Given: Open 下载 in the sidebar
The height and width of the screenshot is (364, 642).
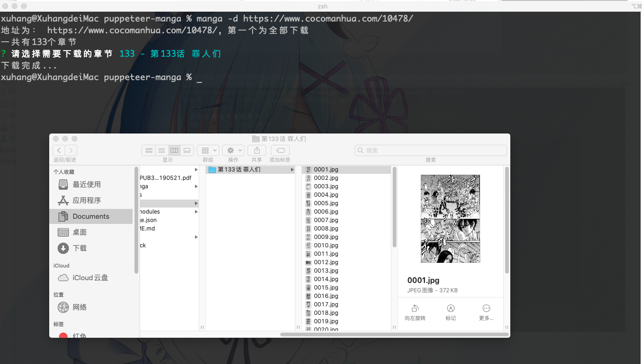Looking at the screenshot, I should tap(91, 248).
